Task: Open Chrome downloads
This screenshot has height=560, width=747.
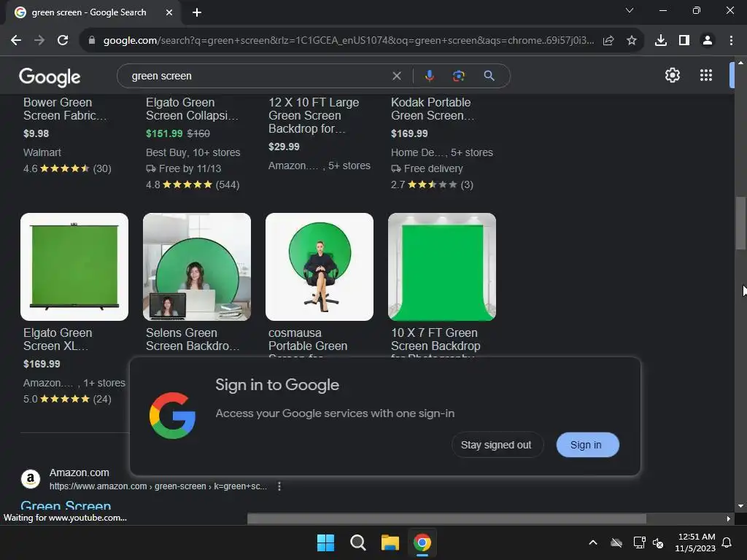Action: pos(660,41)
